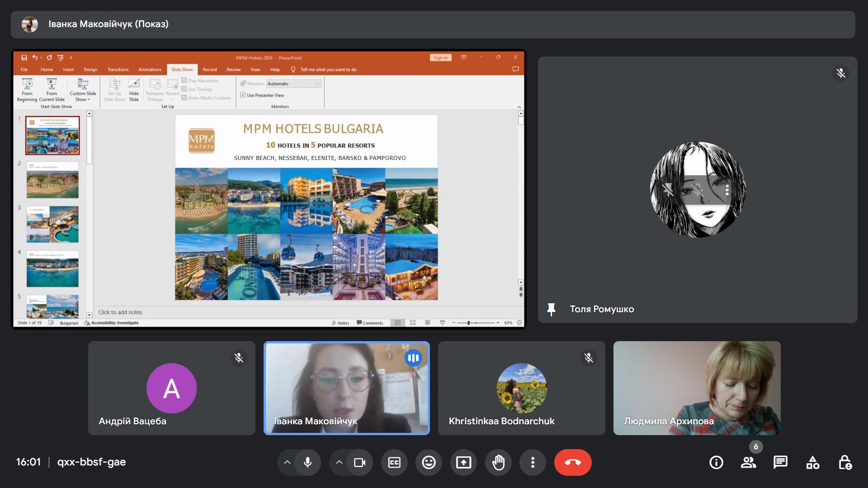Click the PowerPoint Sign in button

point(440,58)
